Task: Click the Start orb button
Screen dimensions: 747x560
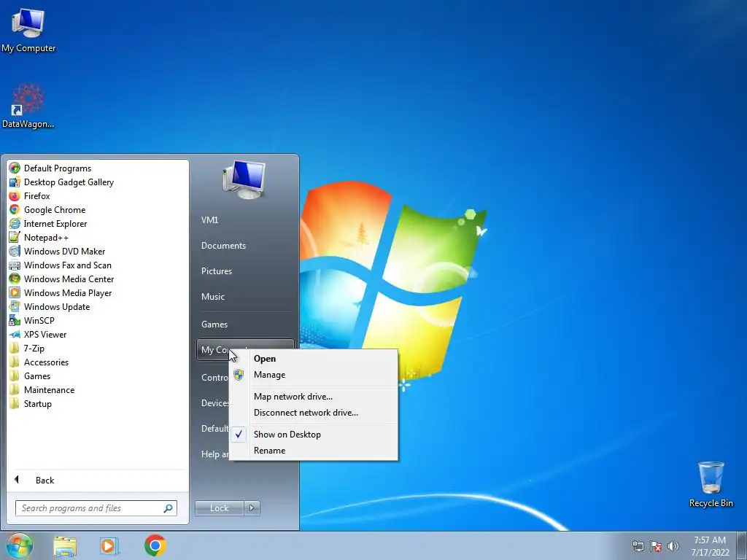Action: click(x=20, y=545)
